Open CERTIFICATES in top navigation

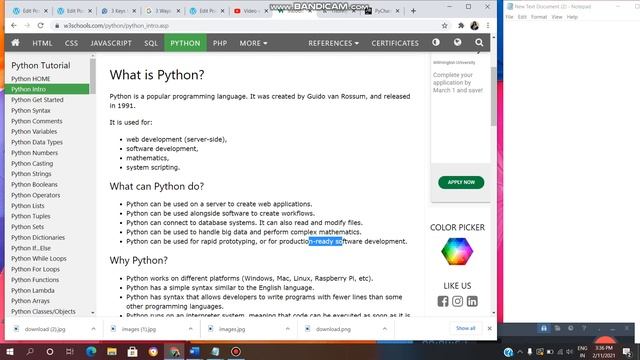point(395,43)
